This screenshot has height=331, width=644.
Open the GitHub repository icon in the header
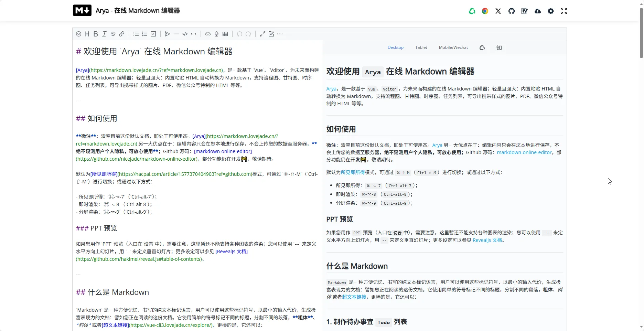(x=512, y=11)
